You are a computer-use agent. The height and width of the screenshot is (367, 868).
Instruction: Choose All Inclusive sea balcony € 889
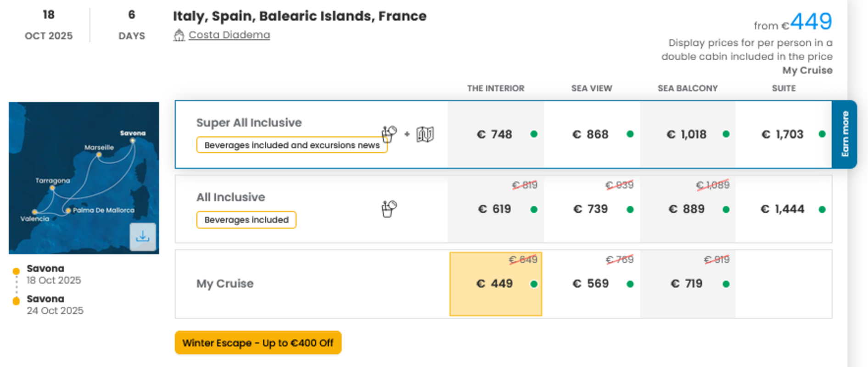click(688, 209)
